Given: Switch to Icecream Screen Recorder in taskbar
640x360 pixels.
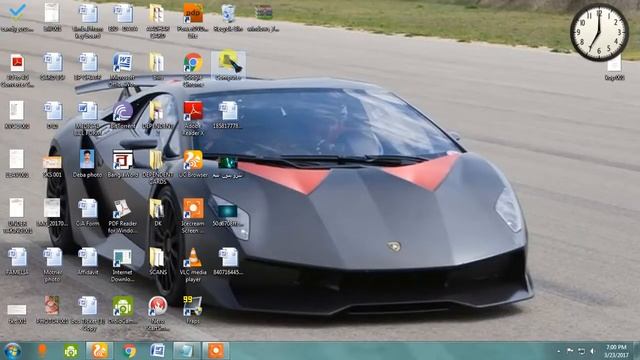Looking at the screenshot, I should [216, 351].
